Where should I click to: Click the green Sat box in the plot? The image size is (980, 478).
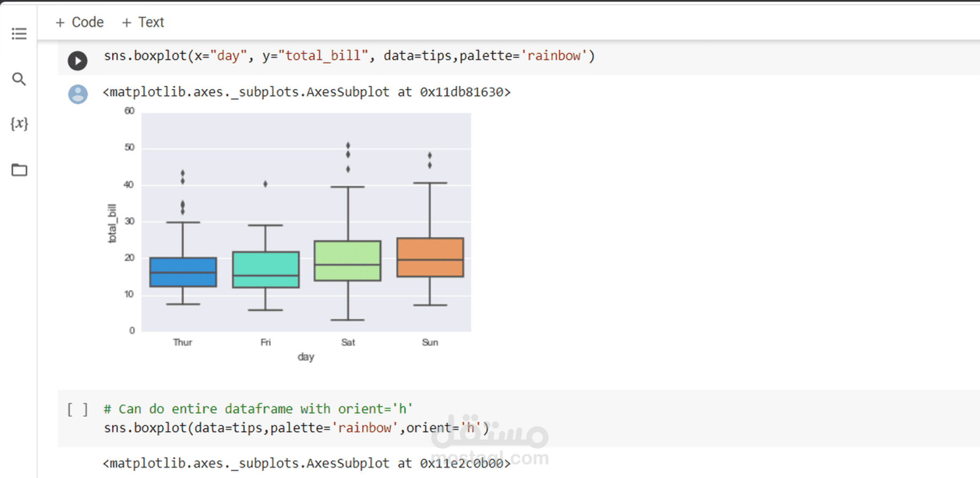point(347,260)
